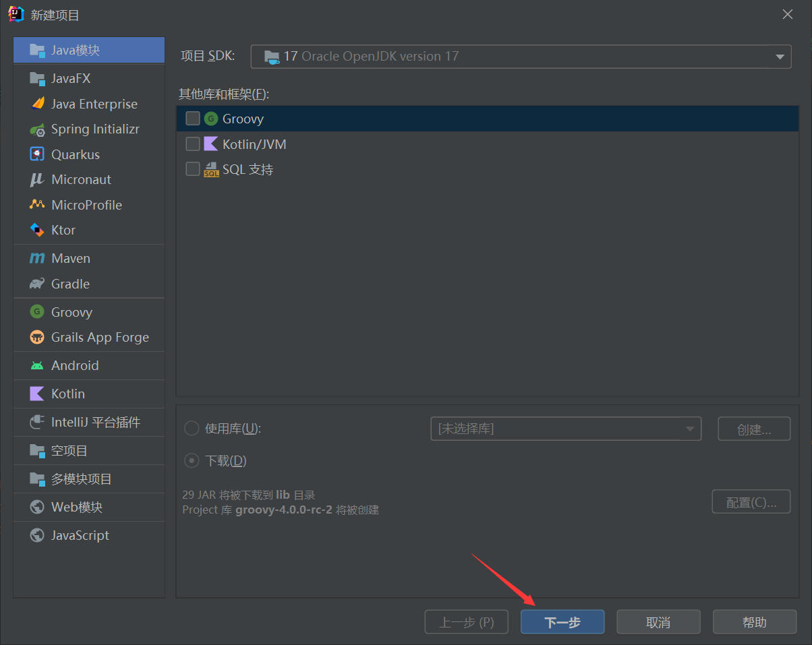Image resolution: width=812 pixels, height=645 pixels.
Task: Close the 新建项目 dialog
Action: click(788, 14)
